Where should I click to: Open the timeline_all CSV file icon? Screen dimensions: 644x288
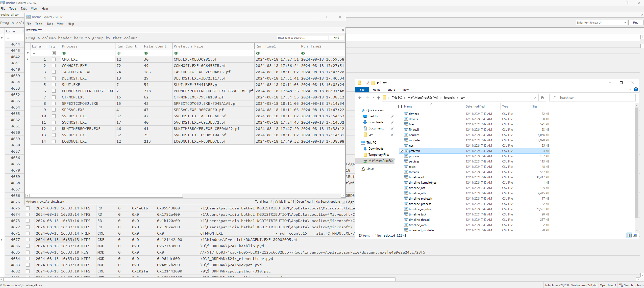[x=406, y=177]
